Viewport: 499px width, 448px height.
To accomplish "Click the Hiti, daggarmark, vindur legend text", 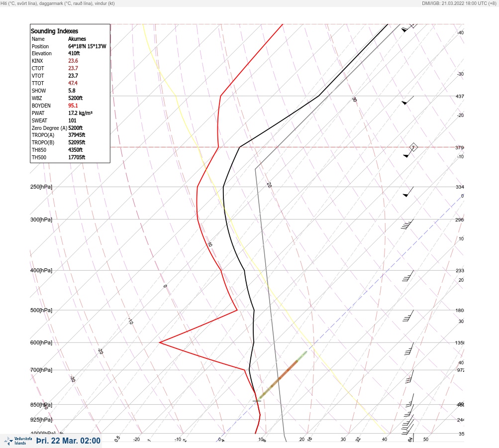I will pos(58,3).
